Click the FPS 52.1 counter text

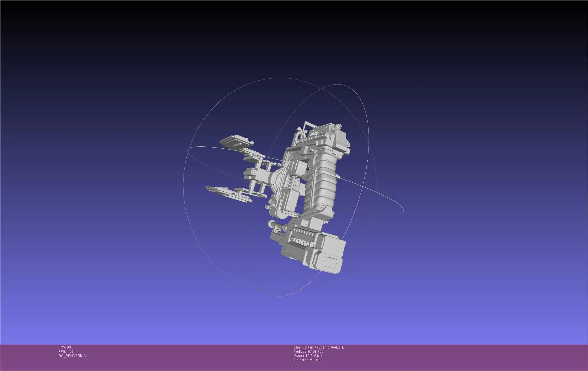pyautogui.click(x=67, y=352)
